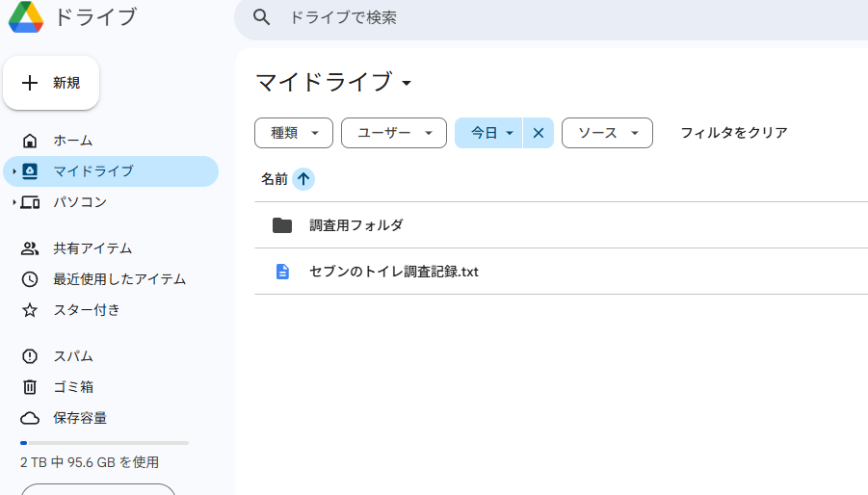868x495 pixels.
Task: Click the セブンのトイレ調査記録.txt document icon
Action: pos(282,272)
